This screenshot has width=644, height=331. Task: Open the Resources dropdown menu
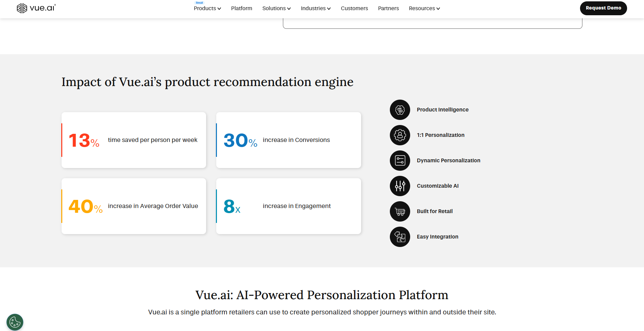tap(424, 8)
